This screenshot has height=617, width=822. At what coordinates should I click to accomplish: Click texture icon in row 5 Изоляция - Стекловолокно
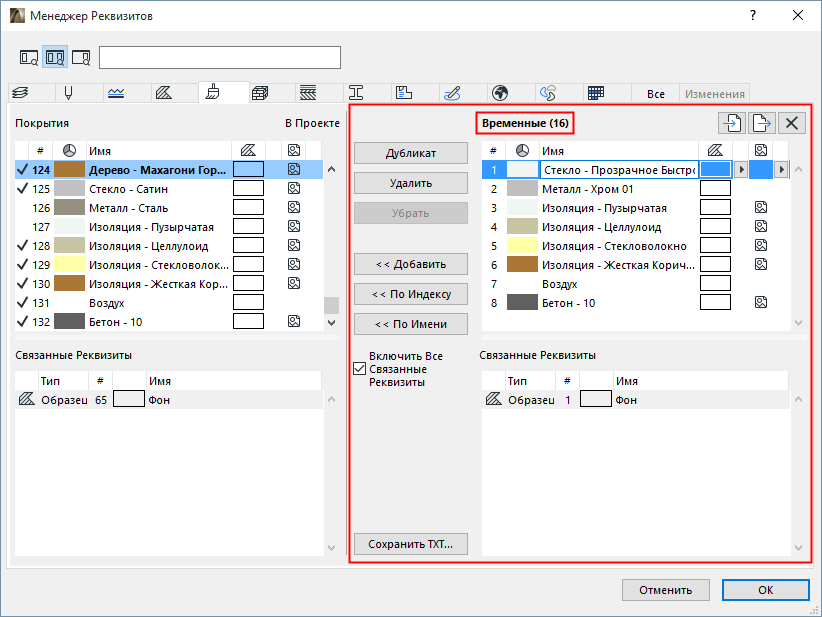click(761, 245)
